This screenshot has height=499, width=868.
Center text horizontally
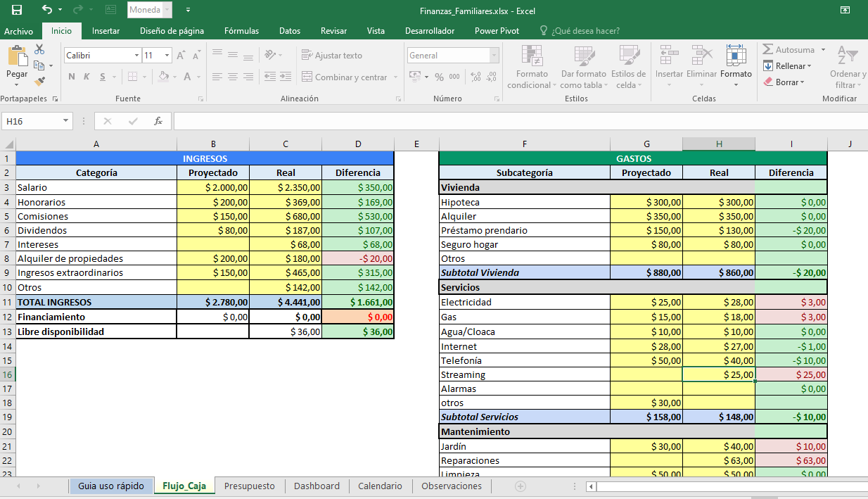point(232,77)
